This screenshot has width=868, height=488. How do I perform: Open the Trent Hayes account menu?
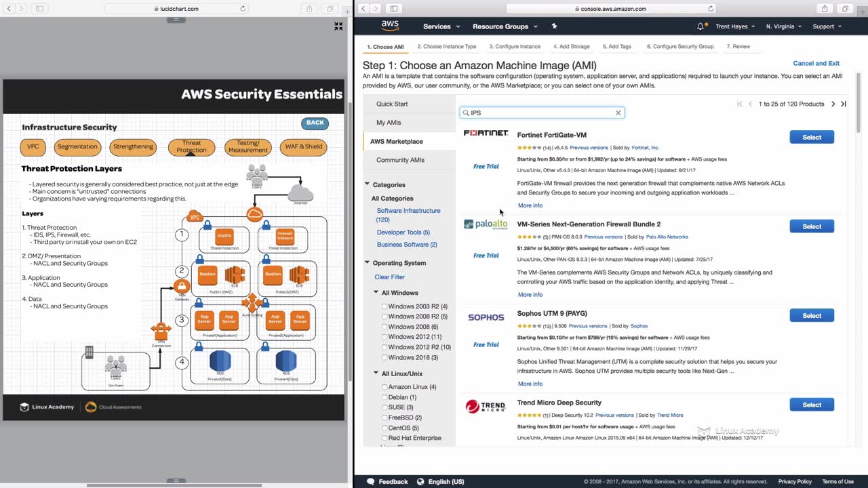click(x=735, y=26)
